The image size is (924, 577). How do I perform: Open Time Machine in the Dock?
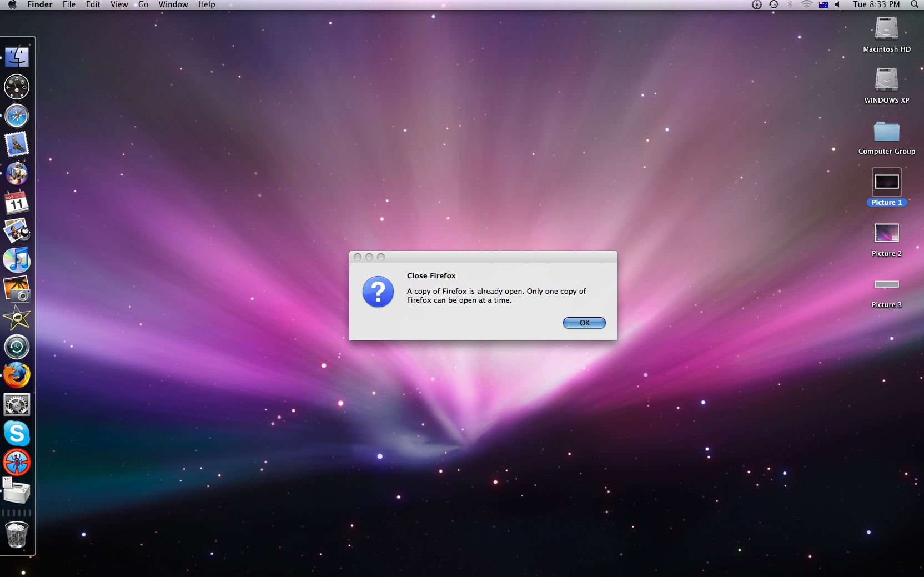tap(17, 347)
